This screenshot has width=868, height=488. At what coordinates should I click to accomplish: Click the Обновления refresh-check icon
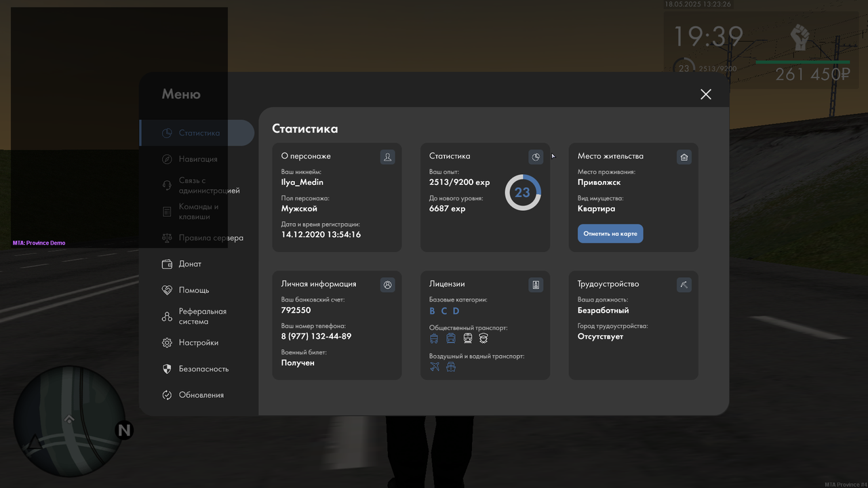tap(167, 395)
